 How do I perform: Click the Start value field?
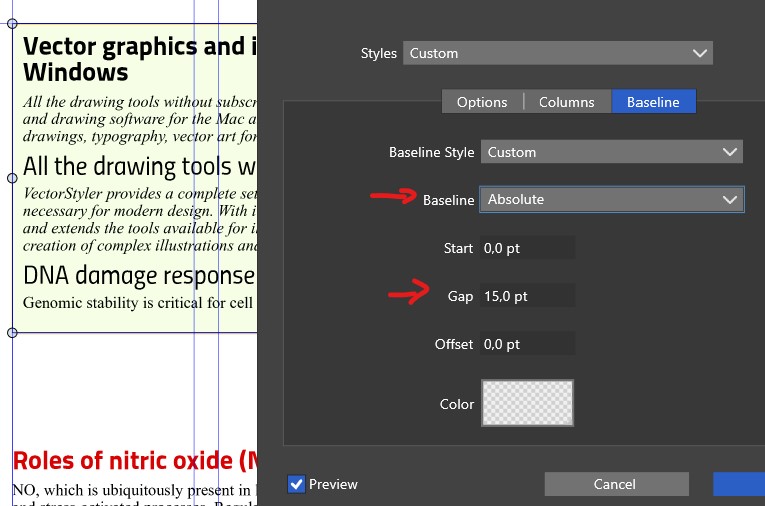click(527, 247)
